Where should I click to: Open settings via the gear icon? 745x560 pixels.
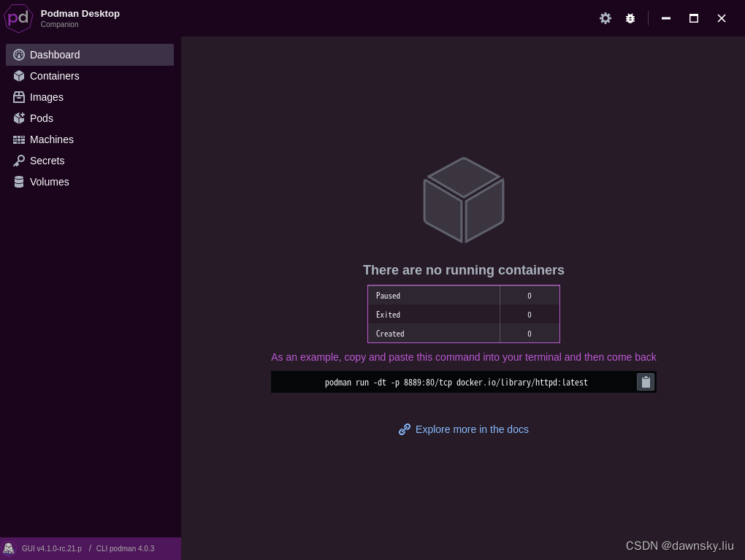[x=605, y=18]
